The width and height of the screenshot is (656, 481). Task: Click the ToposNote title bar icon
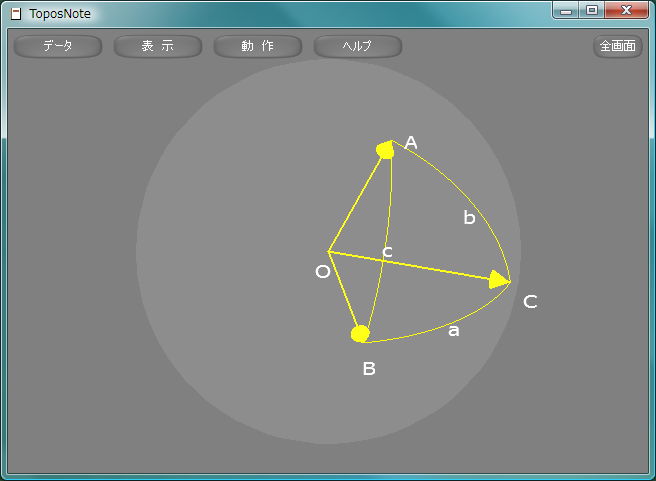point(16,14)
